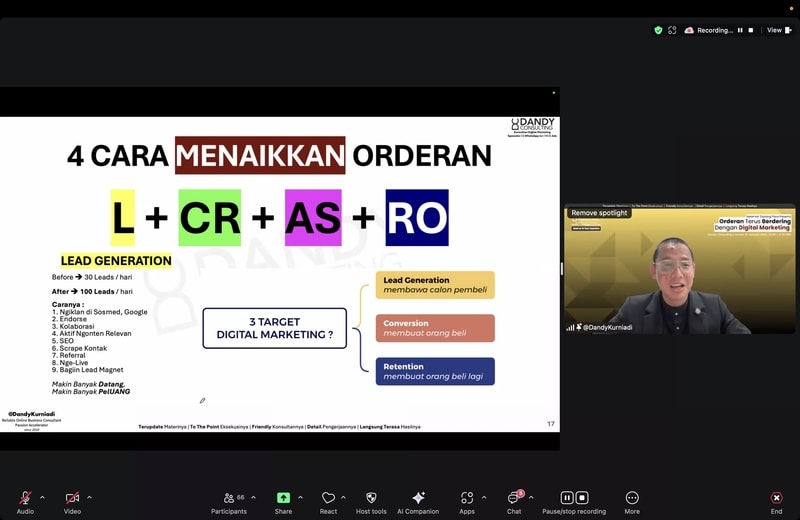This screenshot has height=520, width=800.
Task: Open Host tools shield icon
Action: click(371, 498)
